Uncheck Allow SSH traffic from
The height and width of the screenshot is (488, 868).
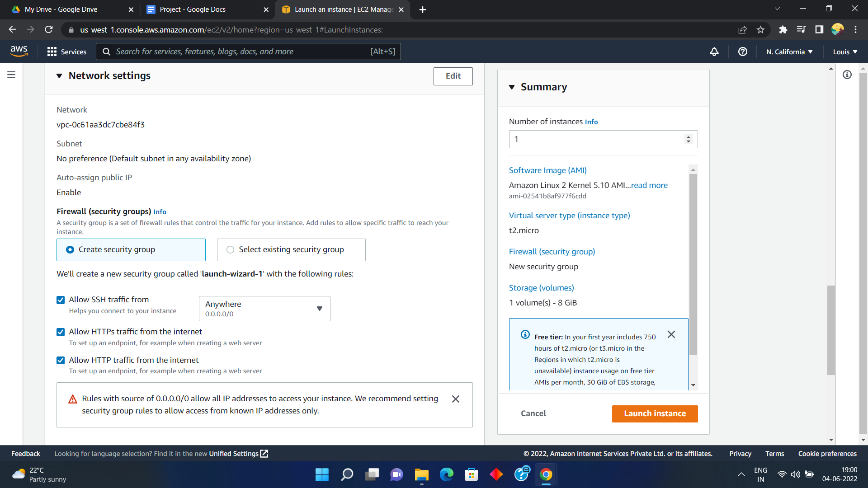pos(61,300)
